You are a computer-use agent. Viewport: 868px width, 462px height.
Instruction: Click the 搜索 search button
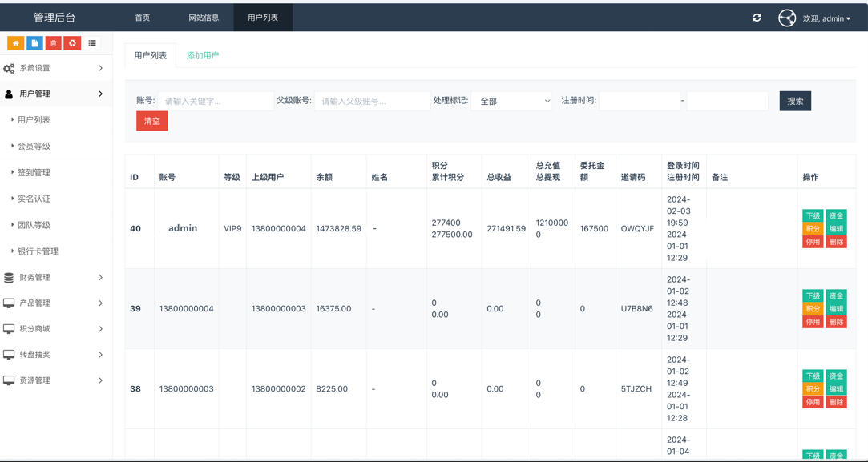coord(794,102)
